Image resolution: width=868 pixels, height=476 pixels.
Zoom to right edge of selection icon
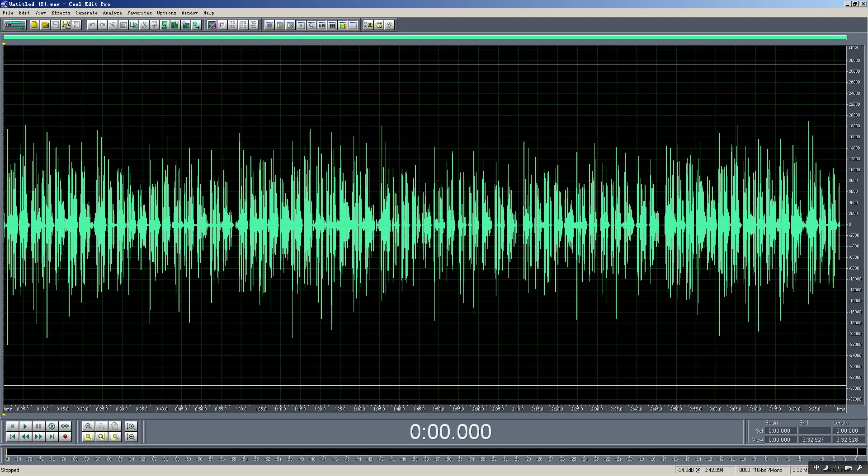pyautogui.click(x=115, y=437)
